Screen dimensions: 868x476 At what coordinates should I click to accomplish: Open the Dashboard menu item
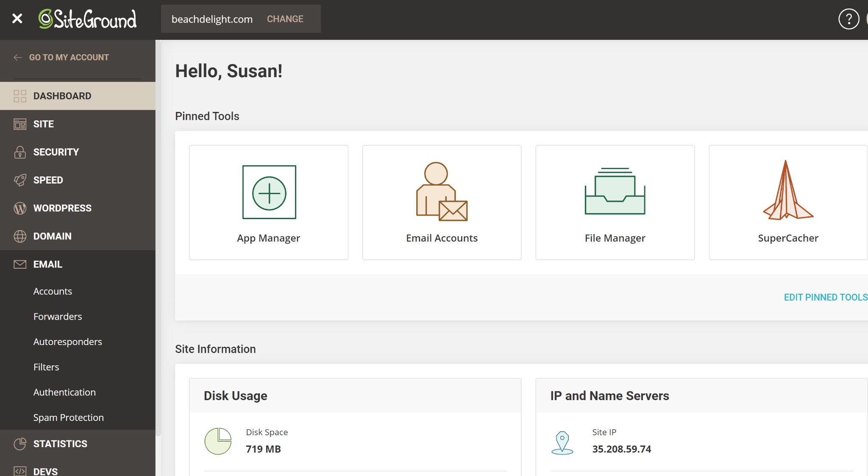coord(62,96)
